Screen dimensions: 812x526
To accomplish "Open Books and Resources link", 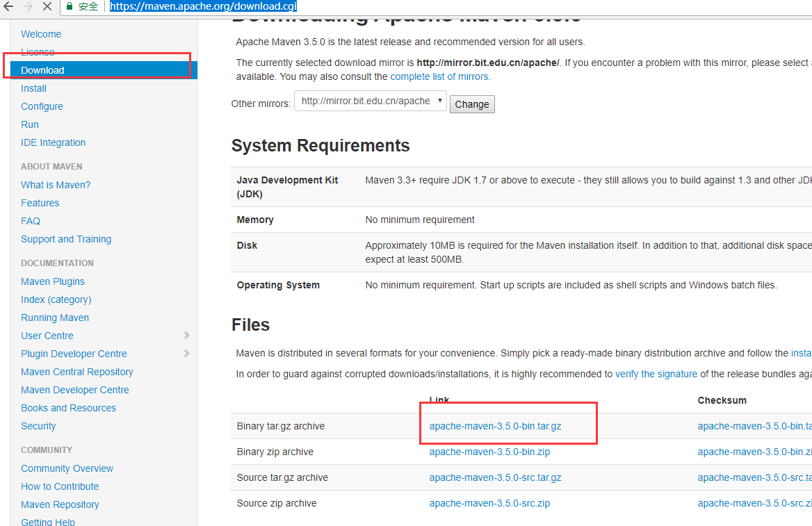I will 68,409.
